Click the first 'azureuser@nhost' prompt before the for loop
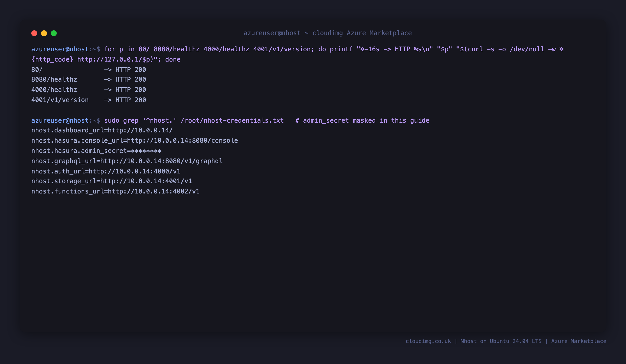The height and width of the screenshot is (364, 626). 60,49
